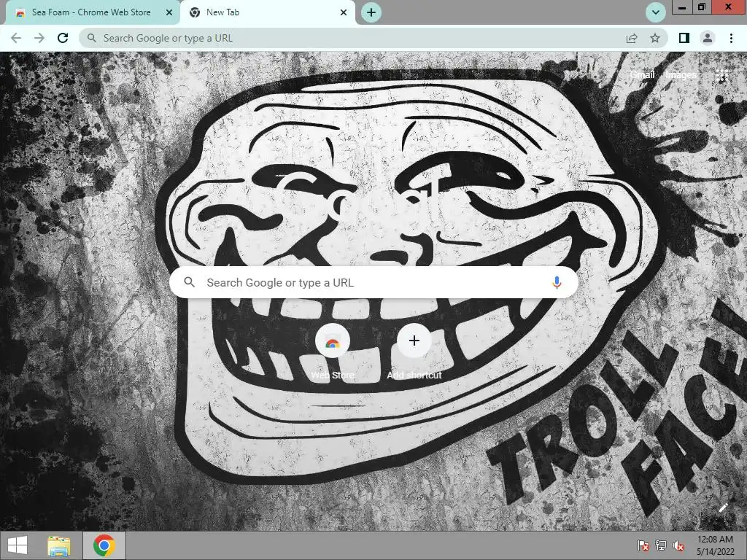The height and width of the screenshot is (560, 747).
Task: Toggle the Chrome side panel
Action: tap(684, 38)
